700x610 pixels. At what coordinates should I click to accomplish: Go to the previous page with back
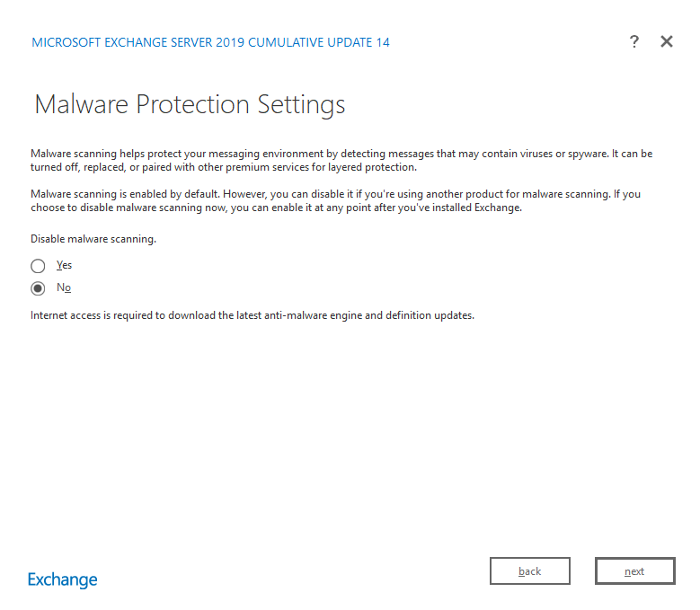pyautogui.click(x=529, y=571)
